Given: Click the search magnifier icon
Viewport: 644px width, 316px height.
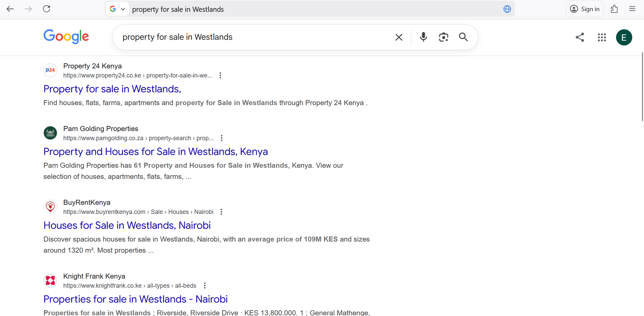Looking at the screenshot, I should (464, 37).
